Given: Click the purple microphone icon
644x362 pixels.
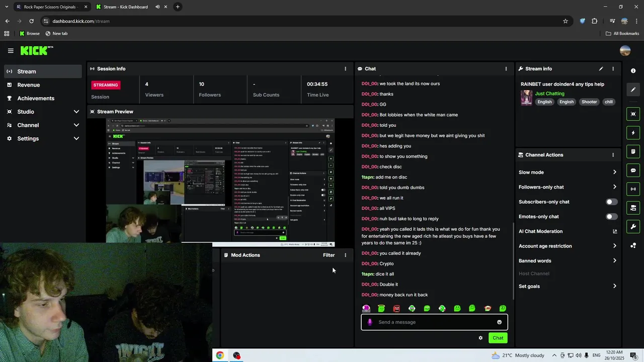Looking at the screenshot, I should [370, 322].
